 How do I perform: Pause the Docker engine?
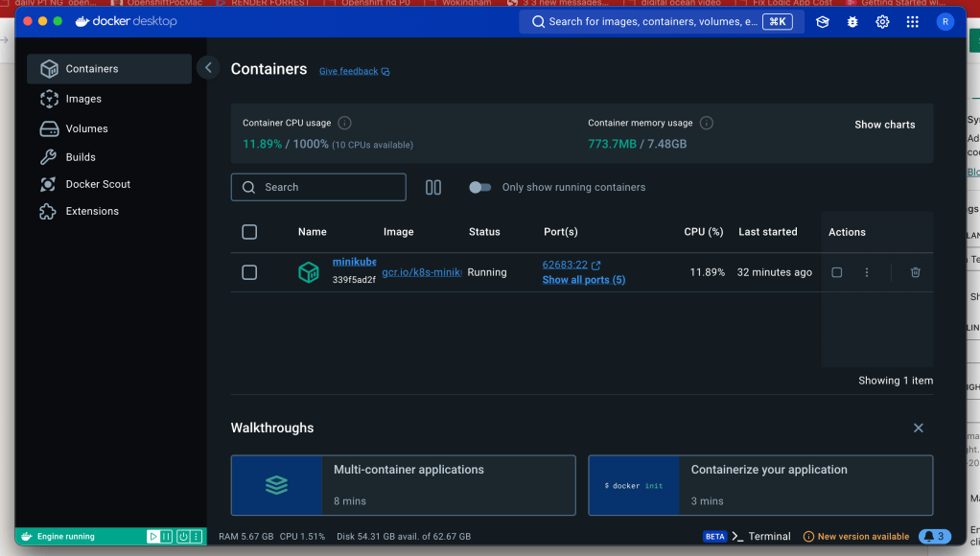coord(166,537)
